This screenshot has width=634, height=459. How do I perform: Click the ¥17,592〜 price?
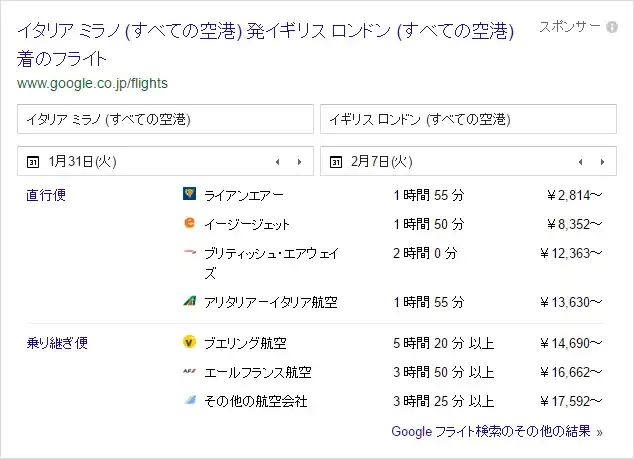571,402
